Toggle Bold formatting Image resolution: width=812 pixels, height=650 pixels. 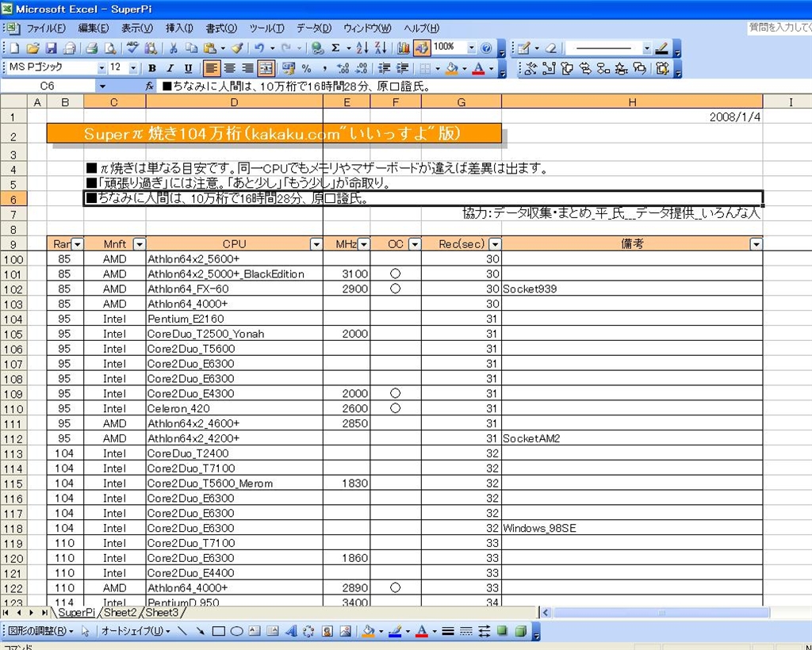tap(151, 69)
